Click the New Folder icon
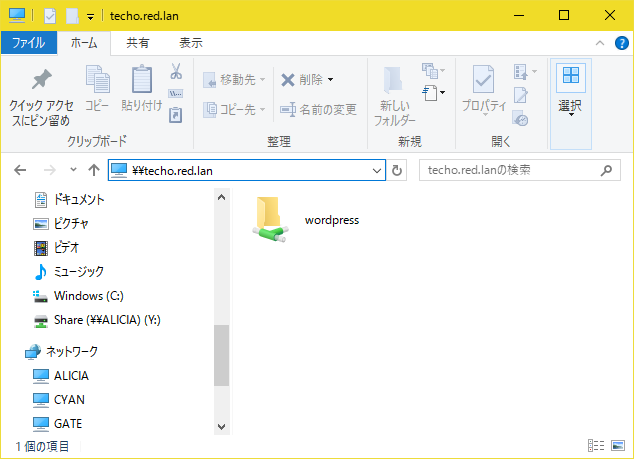This screenshot has width=634, height=459. tap(393, 80)
